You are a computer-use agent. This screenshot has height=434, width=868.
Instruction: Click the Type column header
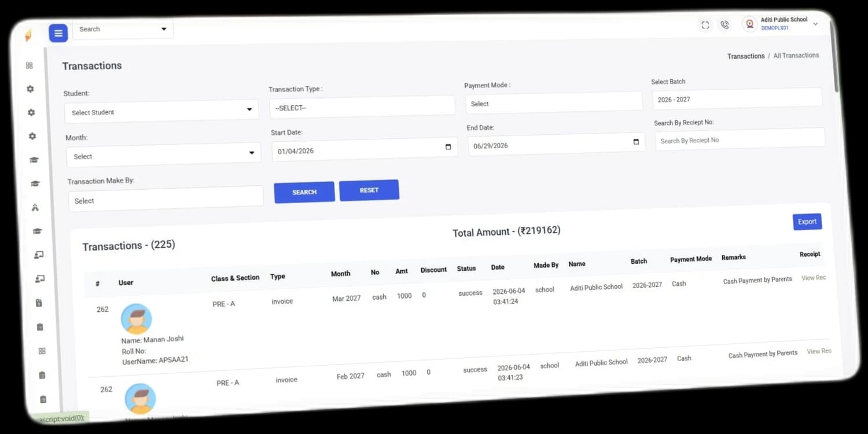pyautogui.click(x=278, y=277)
